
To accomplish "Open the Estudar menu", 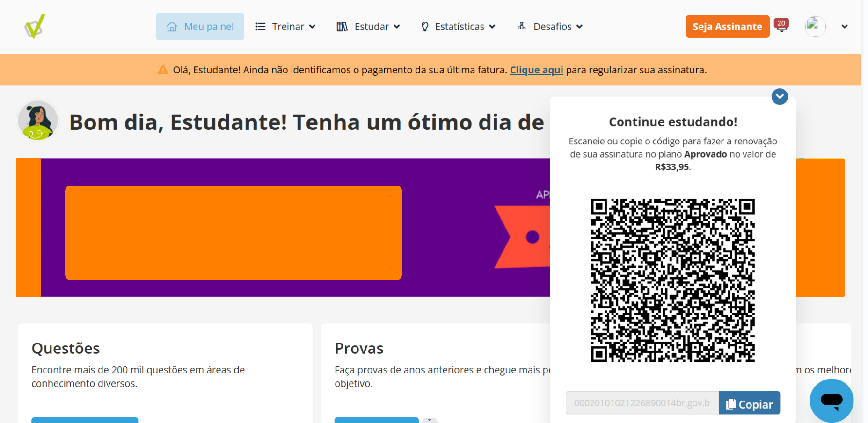I will pyautogui.click(x=368, y=27).
